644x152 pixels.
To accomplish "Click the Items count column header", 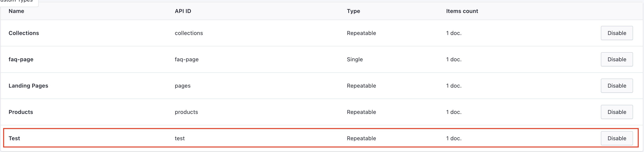I will [x=462, y=11].
